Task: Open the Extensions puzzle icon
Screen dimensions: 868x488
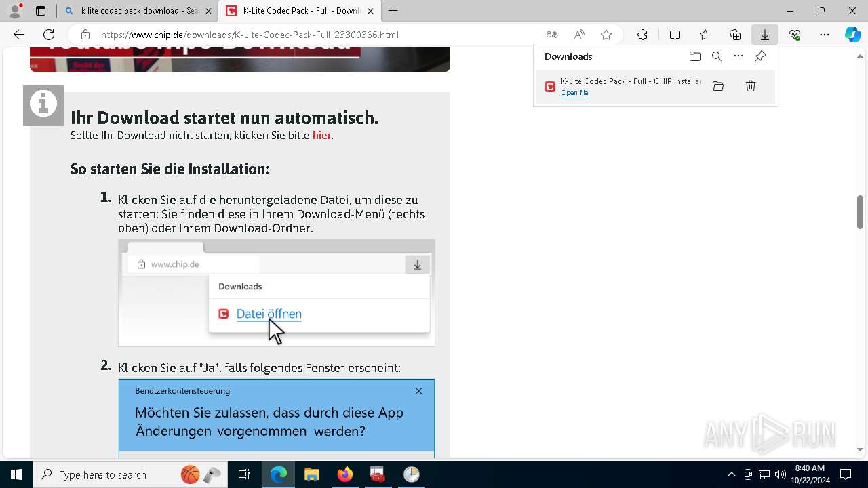Action: (642, 35)
